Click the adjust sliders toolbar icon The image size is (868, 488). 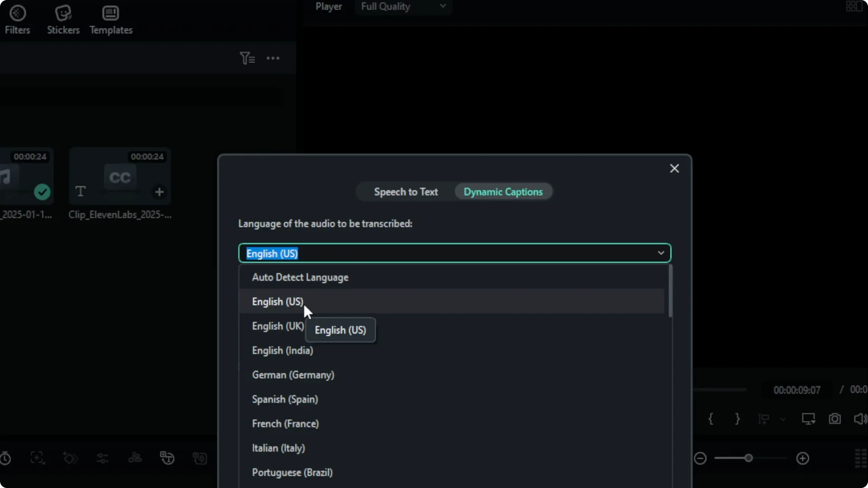pyautogui.click(x=103, y=459)
